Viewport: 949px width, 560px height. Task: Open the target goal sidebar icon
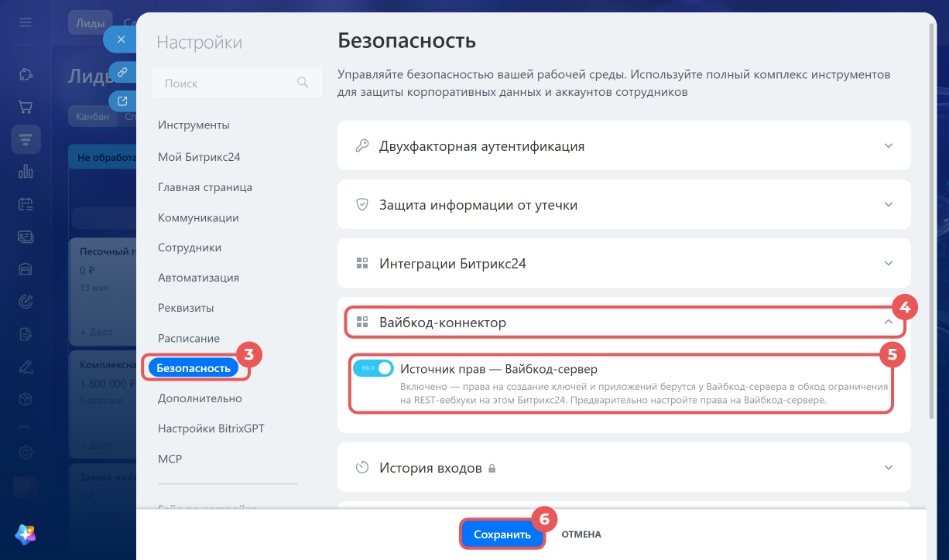point(26,302)
